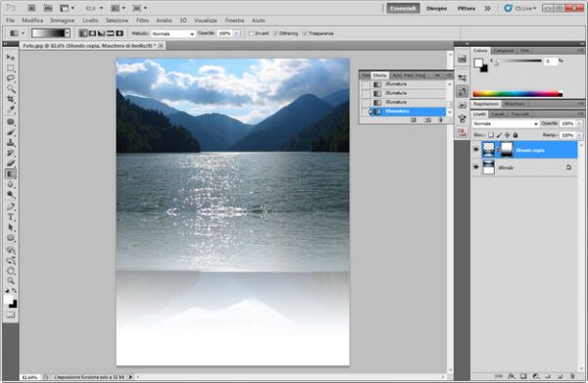Toggle the Inverti checkbox
This screenshot has width=588, height=383.
pos(252,33)
